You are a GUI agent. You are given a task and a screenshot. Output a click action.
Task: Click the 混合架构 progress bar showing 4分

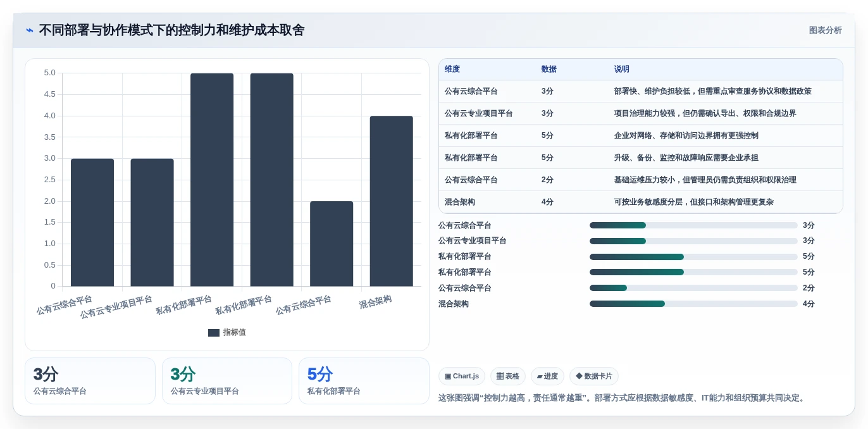tap(693, 304)
